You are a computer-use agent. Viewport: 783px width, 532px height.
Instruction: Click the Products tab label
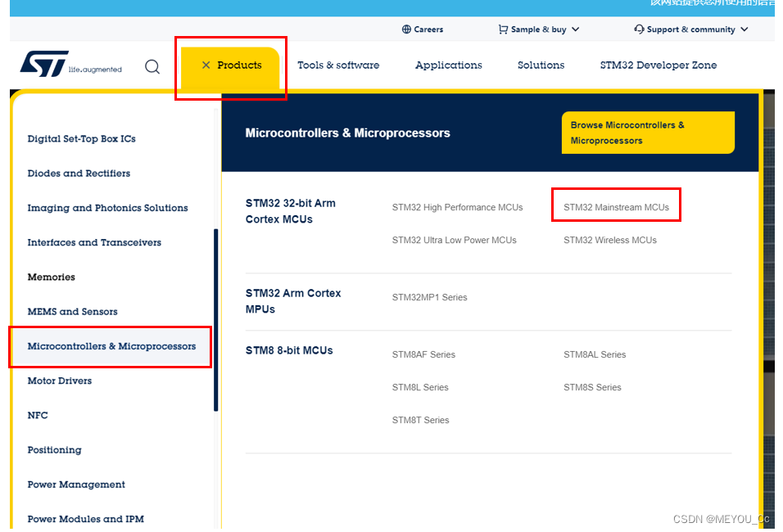[239, 65]
